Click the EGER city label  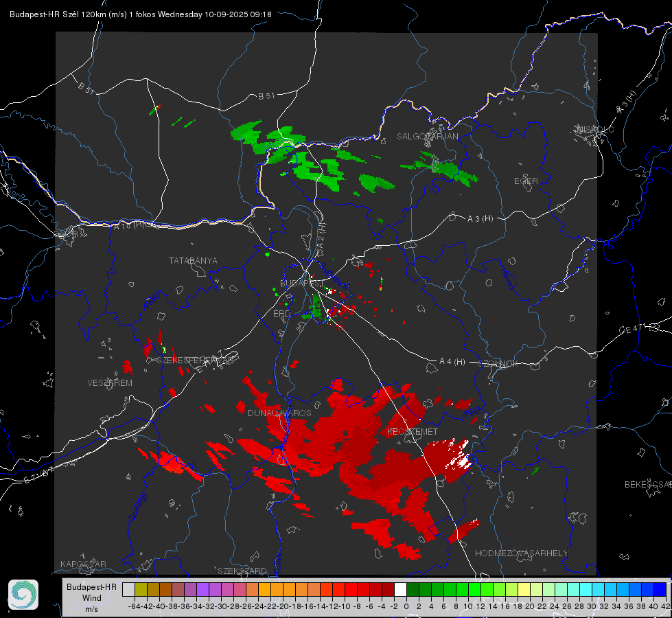point(526,181)
